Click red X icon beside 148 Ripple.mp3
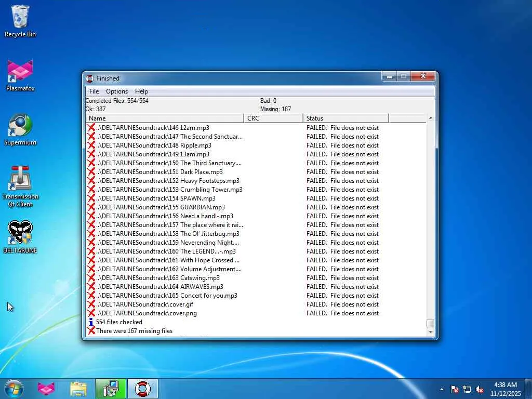The height and width of the screenshot is (399, 532). [91, 145]
